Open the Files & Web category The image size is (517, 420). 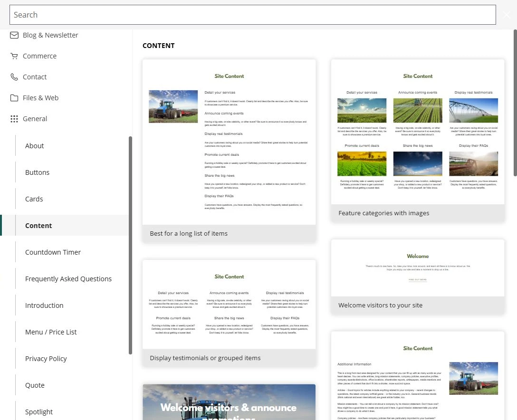tap(40, 98)
